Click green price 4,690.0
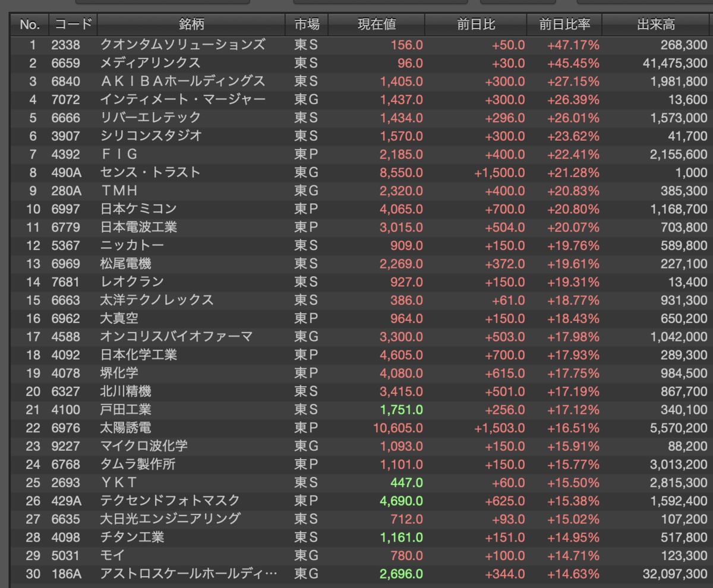The width and height of the screenshot is (713, 588). (402, 501)
